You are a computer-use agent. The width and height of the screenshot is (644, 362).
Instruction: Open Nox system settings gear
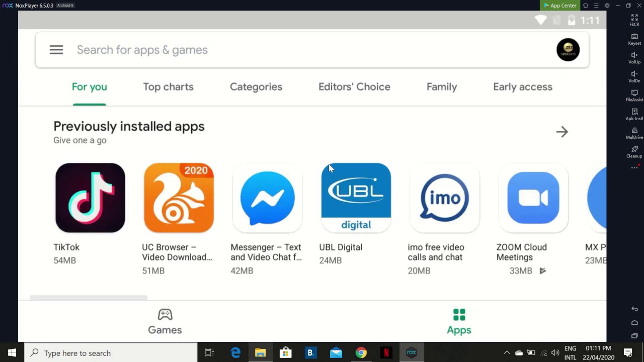(x=607, y=6)
